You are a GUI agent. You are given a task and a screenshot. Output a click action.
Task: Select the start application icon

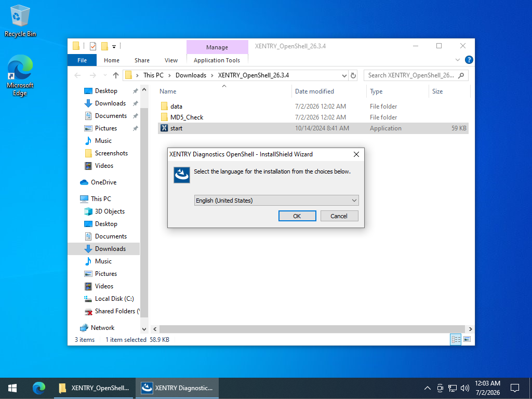pos(164,128)
